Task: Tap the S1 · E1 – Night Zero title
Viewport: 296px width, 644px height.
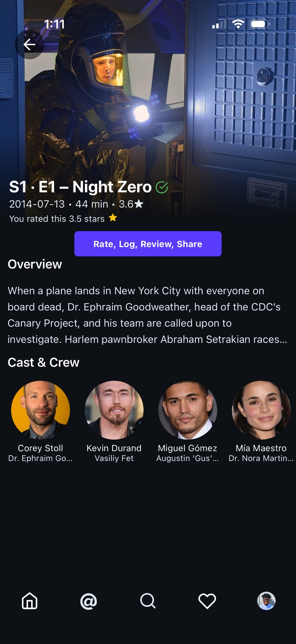Action: pos(80,187)
